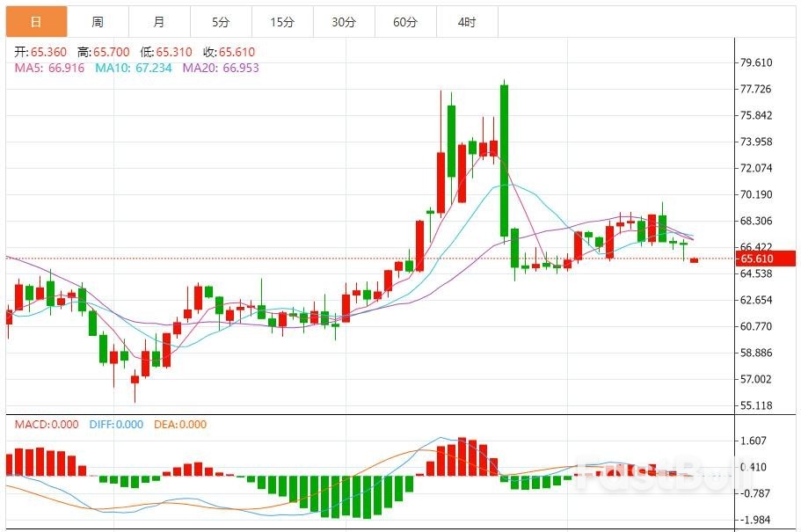Click the DEA 0.000 legend label
801x532 pixels.
pos(180,425)
